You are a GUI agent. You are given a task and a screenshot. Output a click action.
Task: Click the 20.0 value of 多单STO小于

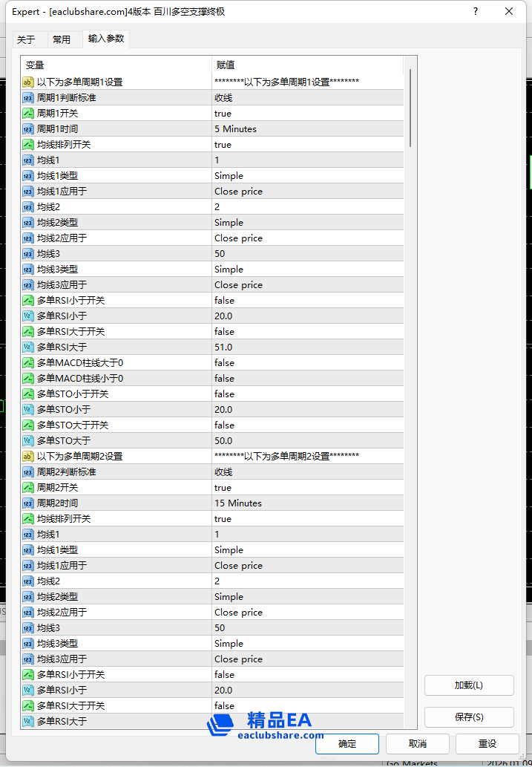pos(308,410)
